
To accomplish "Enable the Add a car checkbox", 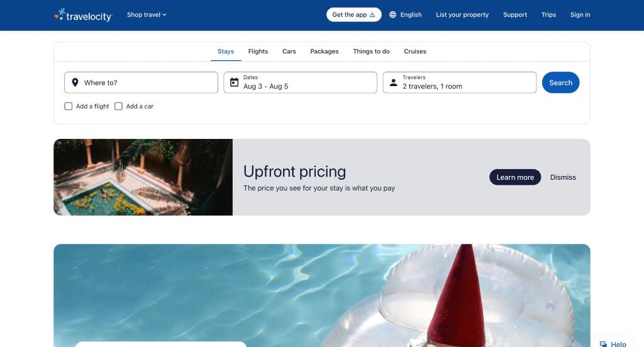I will (x=118, y=106).
